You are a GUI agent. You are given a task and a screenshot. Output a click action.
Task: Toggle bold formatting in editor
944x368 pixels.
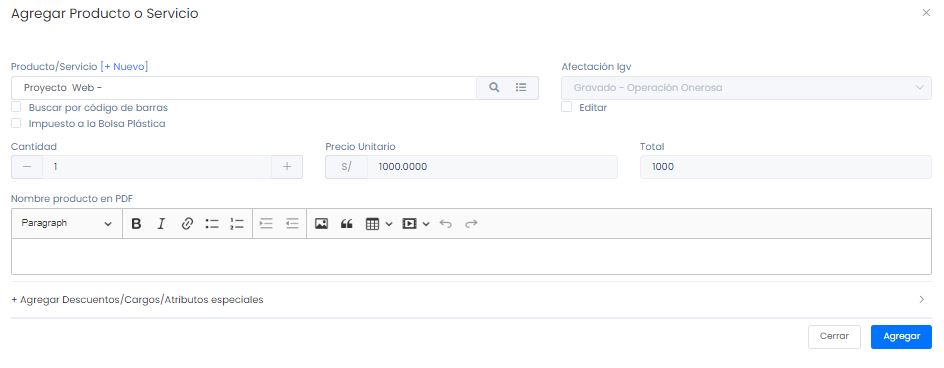(136, 224)
